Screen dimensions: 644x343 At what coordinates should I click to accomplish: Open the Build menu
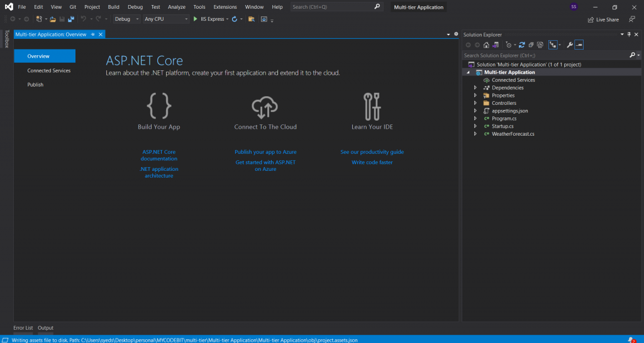coord(113,7)
